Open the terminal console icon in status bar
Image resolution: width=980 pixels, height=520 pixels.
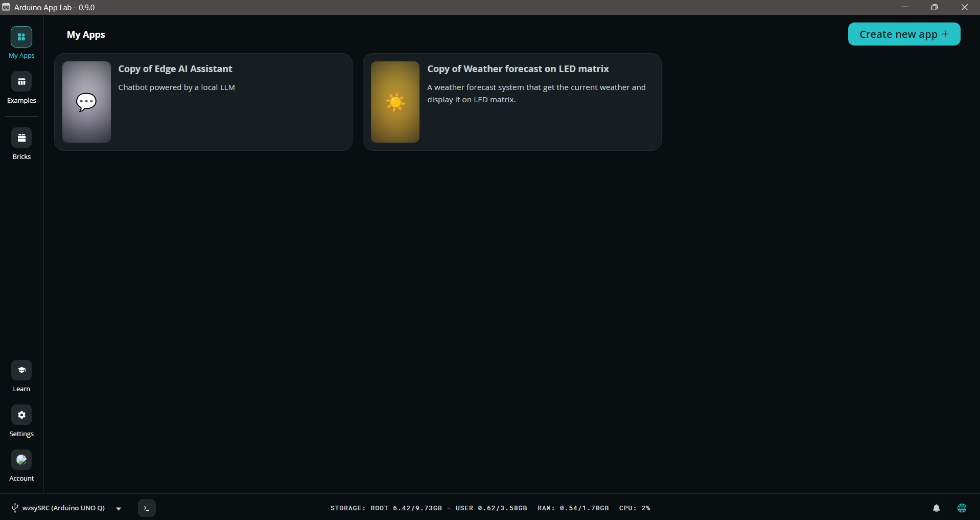pos(147,508)
